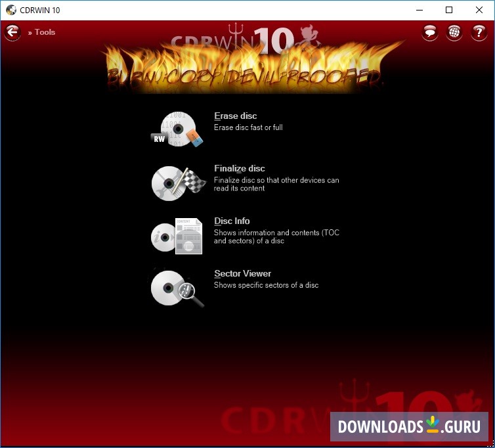Image resolution: width=495 pixels, height=448 pixels.
Task: Maximize the CDRWIN 10 window
Action: [449, 10]
